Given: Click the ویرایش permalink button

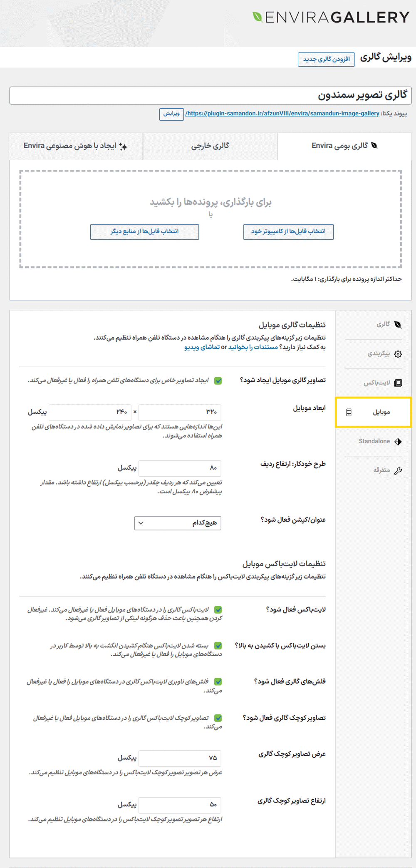Looking at the screenshot, I should click(x=171, y=114).
